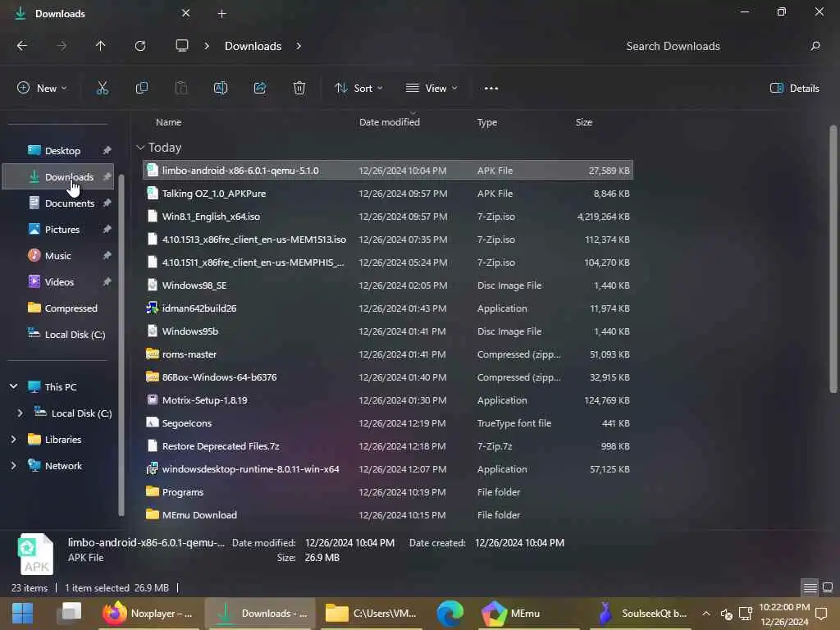Click the APK preview thumbnail in details bar
Viewport: 840px width, 630px height.
tap(36, 554)
